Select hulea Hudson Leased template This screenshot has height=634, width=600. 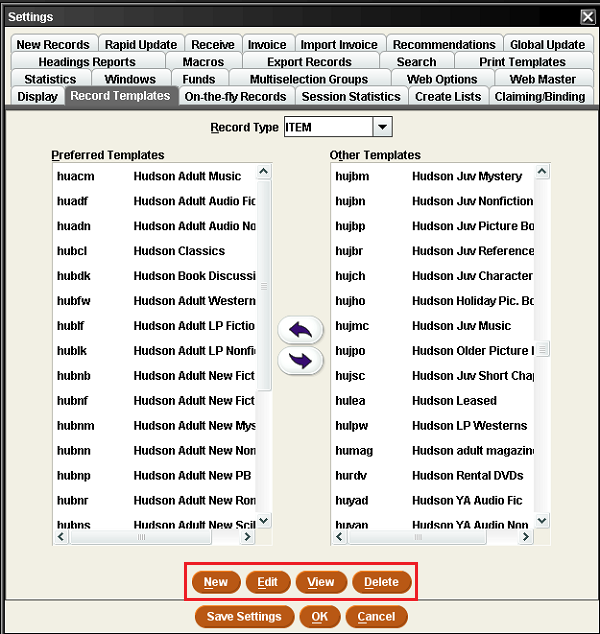[x=433, y=400]
